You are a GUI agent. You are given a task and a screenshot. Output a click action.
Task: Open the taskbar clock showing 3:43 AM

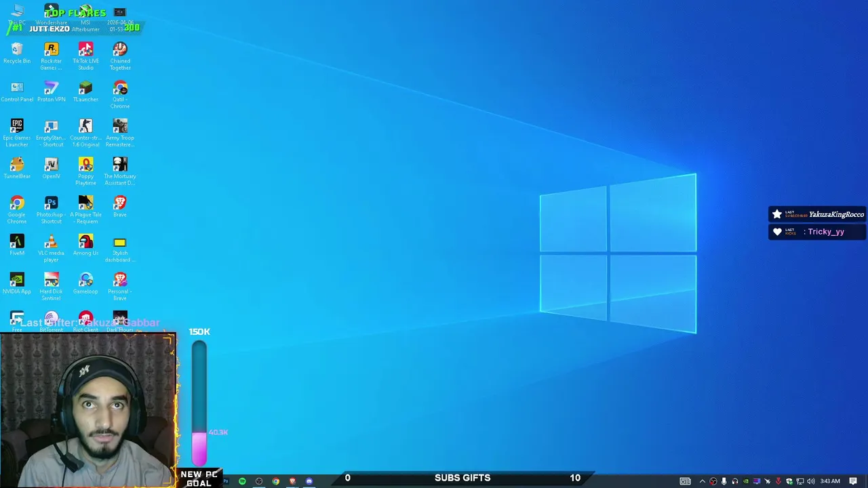tap(830, 481)
